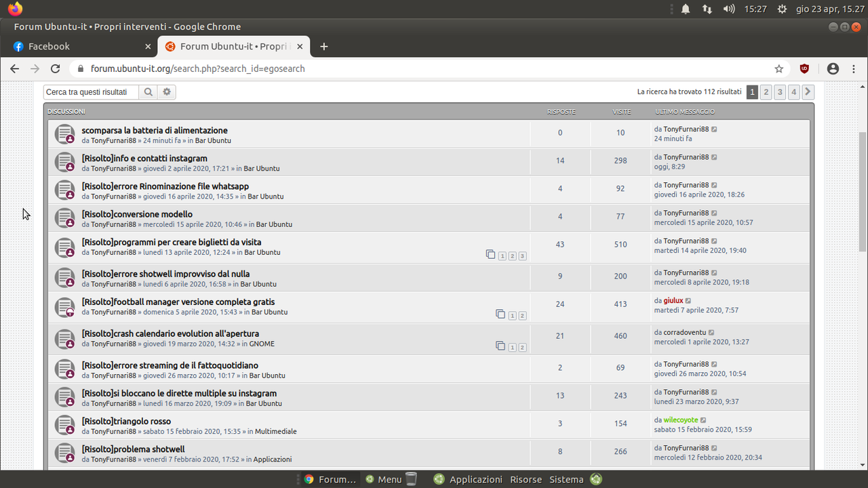Open giulux user profile link
Viewport: 868px width, 488px height.
pos(673,300)
